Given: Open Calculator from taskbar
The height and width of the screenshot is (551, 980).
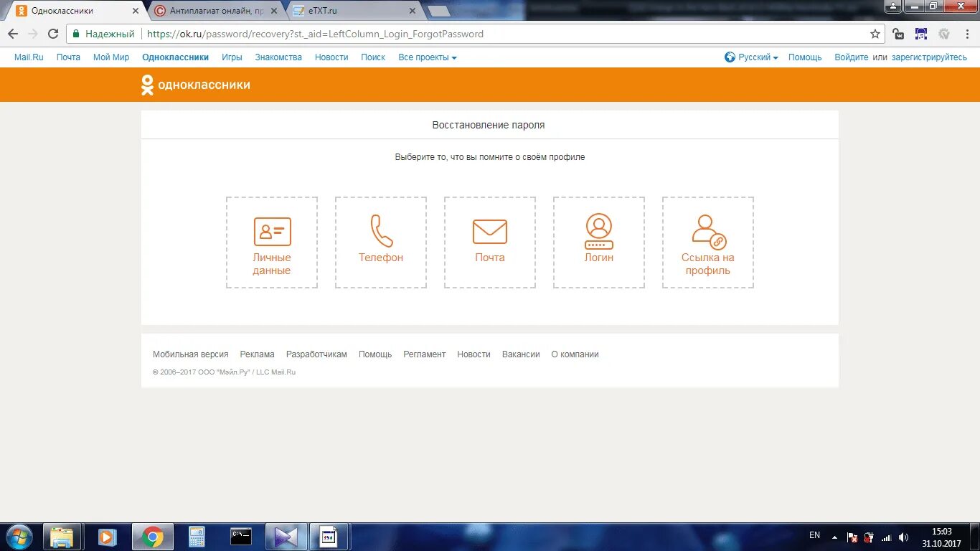Looking at the screenshot, I should coord(196,537).
